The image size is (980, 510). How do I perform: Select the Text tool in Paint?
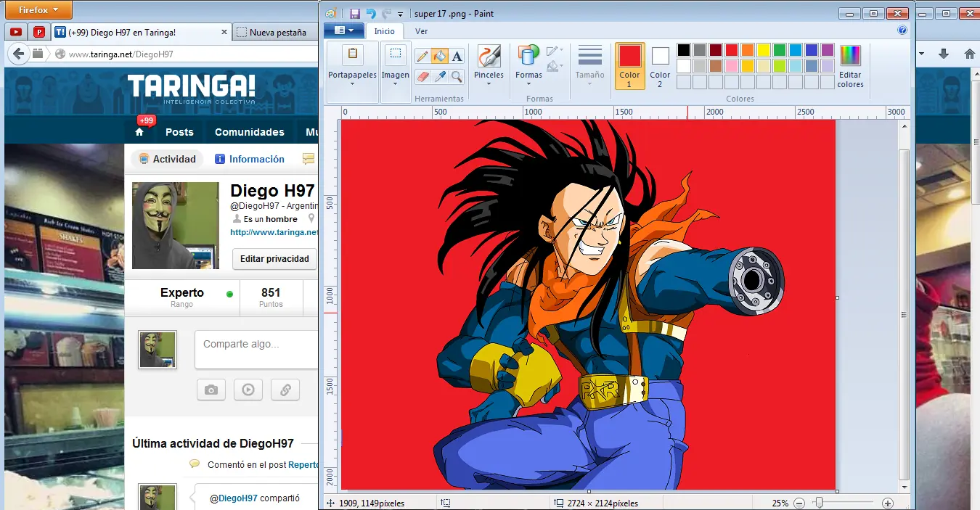pos(457,57)
